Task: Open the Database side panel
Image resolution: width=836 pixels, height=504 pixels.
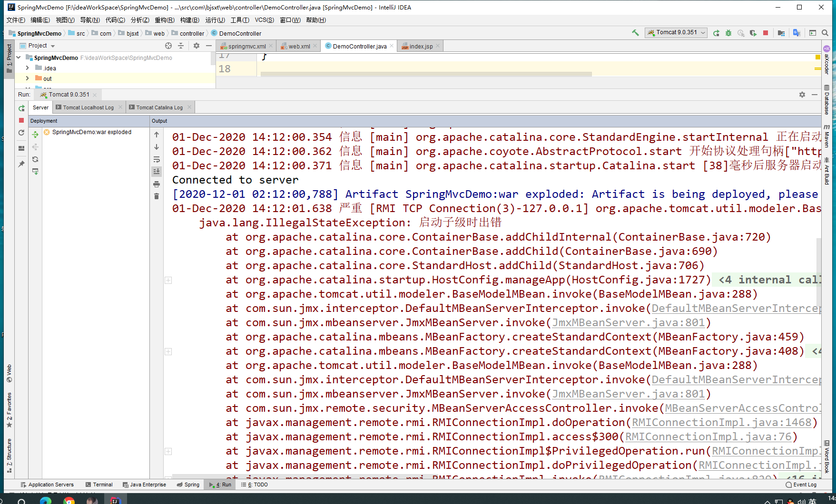Action: point(827,100)
